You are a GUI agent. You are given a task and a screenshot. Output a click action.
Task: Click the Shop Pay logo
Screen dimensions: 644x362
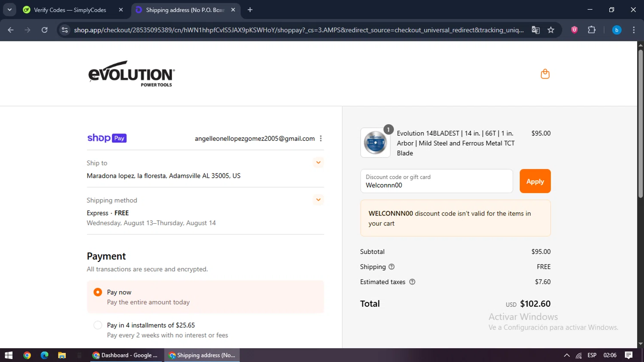pos(107,138)
